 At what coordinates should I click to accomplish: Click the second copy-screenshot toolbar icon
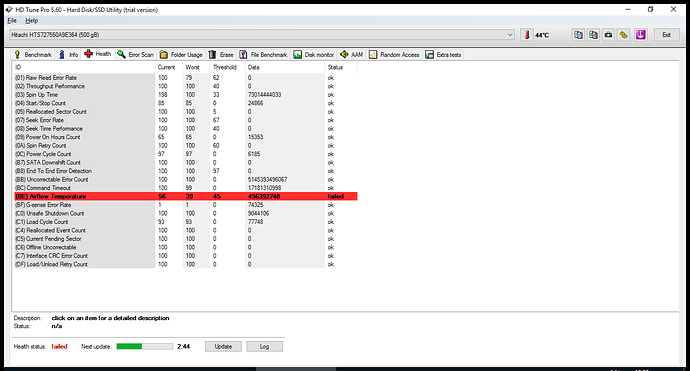[x=593, y=35]
